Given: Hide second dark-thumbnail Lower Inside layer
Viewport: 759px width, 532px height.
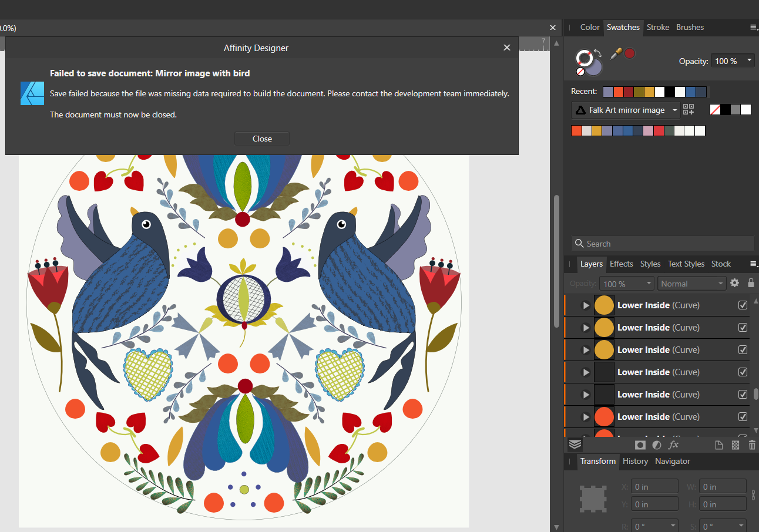Looking at the screenshot, I should click(743, 394).
